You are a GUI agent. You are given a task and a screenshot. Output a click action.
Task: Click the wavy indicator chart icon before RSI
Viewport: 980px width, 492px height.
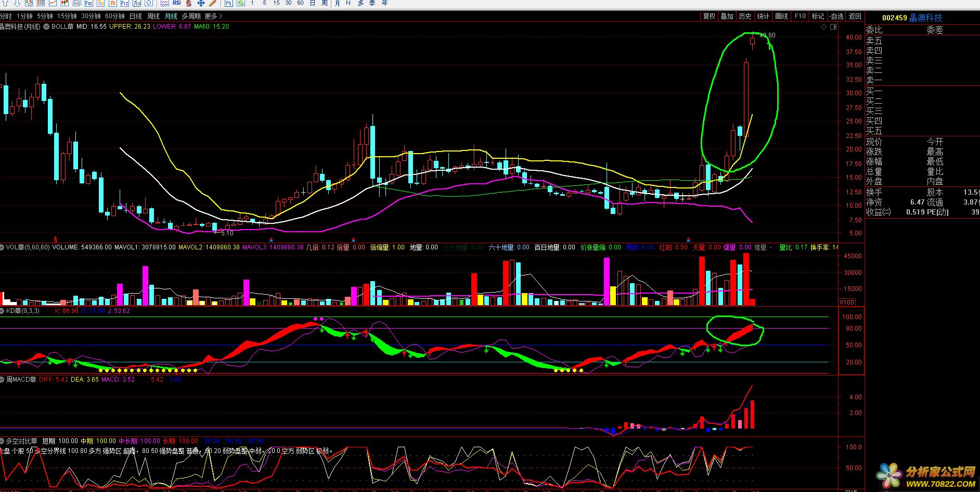click(164, 3)
